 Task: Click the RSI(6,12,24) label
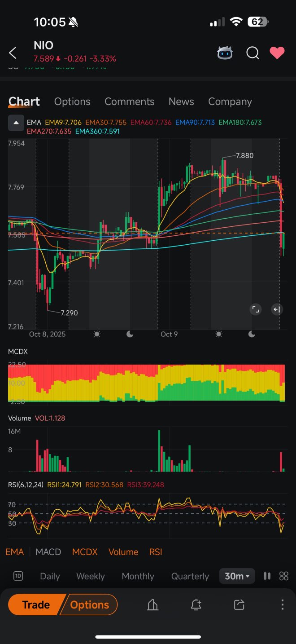click(x=26, y=485)
